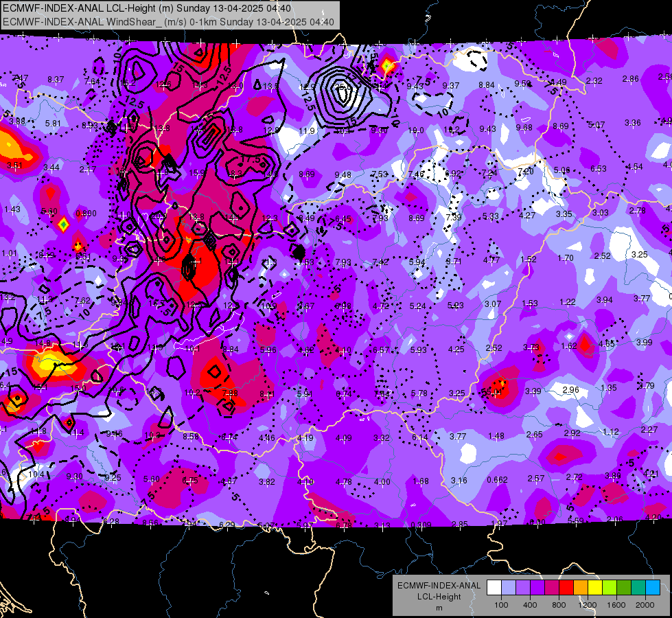Screen dimensions: 672x618
Task: Click the map value 0.309
Action: point(421,525)
